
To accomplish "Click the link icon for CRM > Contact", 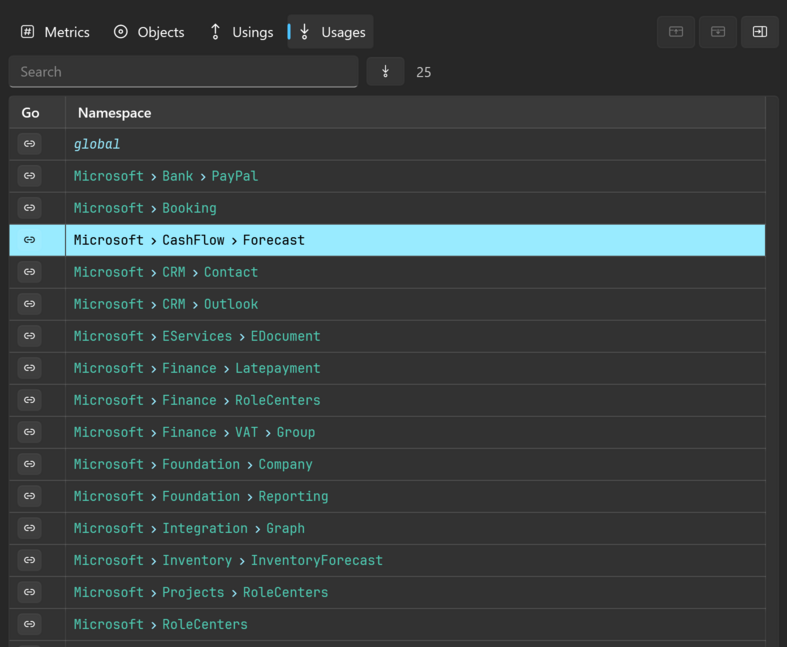I will pyautogui.click(x=30, y=272).
